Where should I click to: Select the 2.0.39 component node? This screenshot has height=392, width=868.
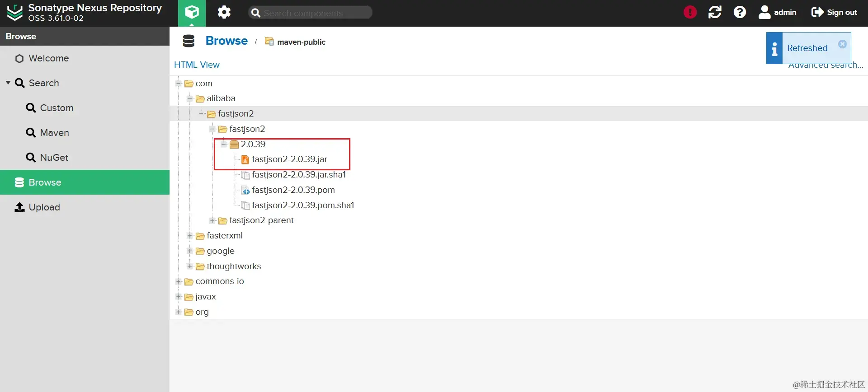253,144
